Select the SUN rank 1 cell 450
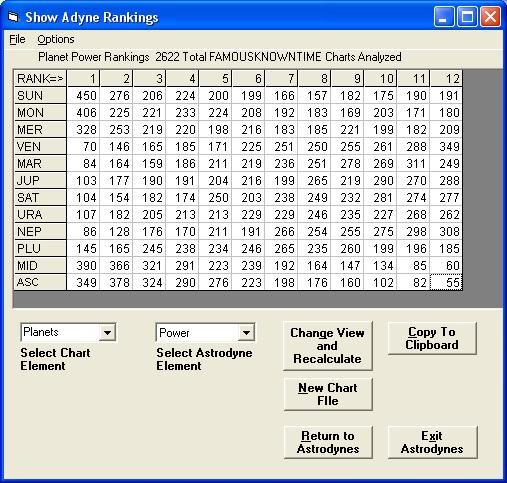This screenshot has height=483, width=507. pyautogui.click(x=84, y=96)
